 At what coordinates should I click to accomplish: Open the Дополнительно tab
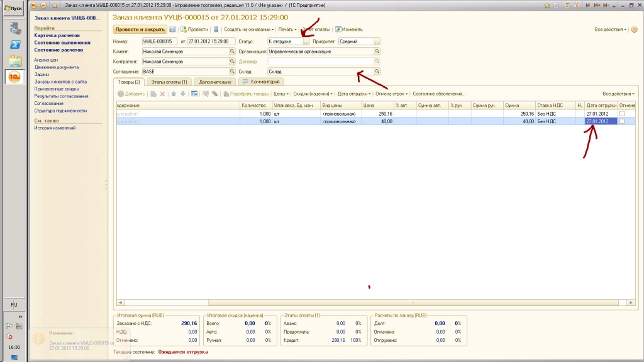tap(215, 82)
